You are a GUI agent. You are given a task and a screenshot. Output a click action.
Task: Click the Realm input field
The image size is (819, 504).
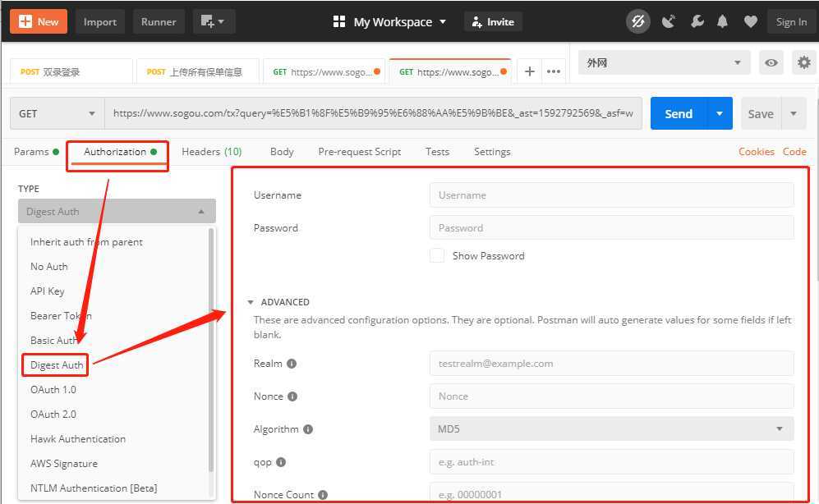tap(612, 364)
